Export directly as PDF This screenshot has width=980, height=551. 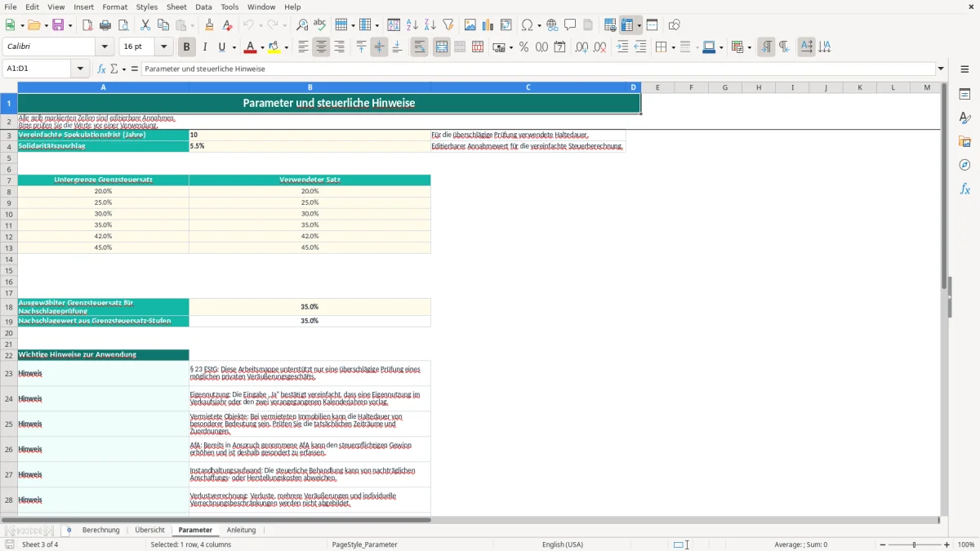(x=87, y=25)
